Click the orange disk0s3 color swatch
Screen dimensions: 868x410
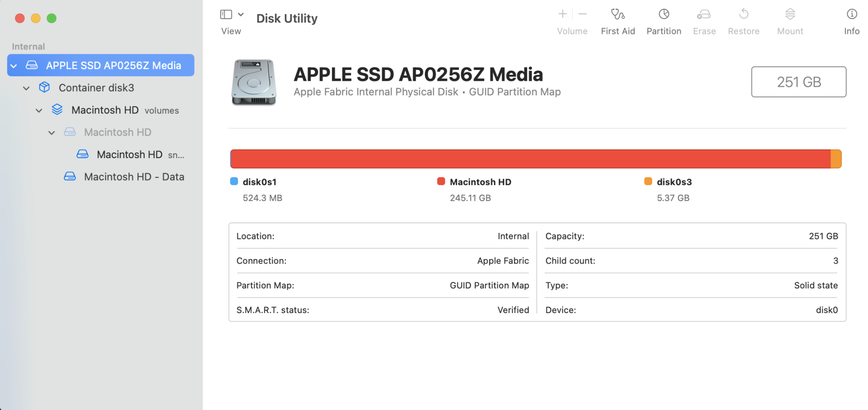point(648,181)
